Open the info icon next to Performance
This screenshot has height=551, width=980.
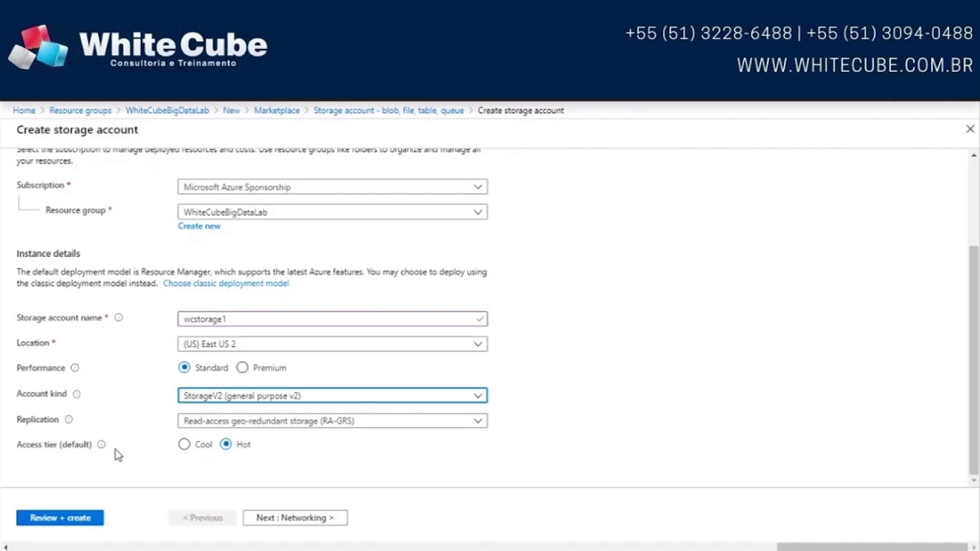tap(75, 368)
